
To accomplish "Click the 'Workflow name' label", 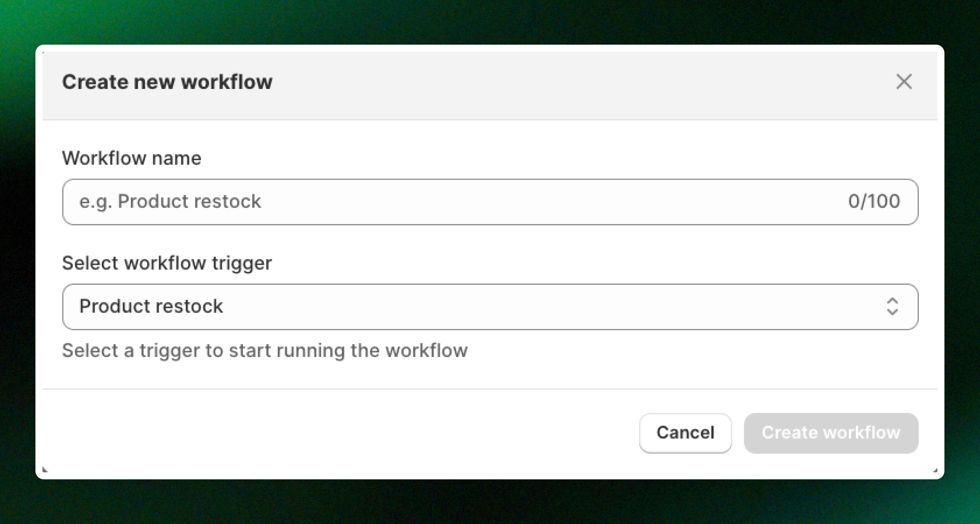I will 132,158.
